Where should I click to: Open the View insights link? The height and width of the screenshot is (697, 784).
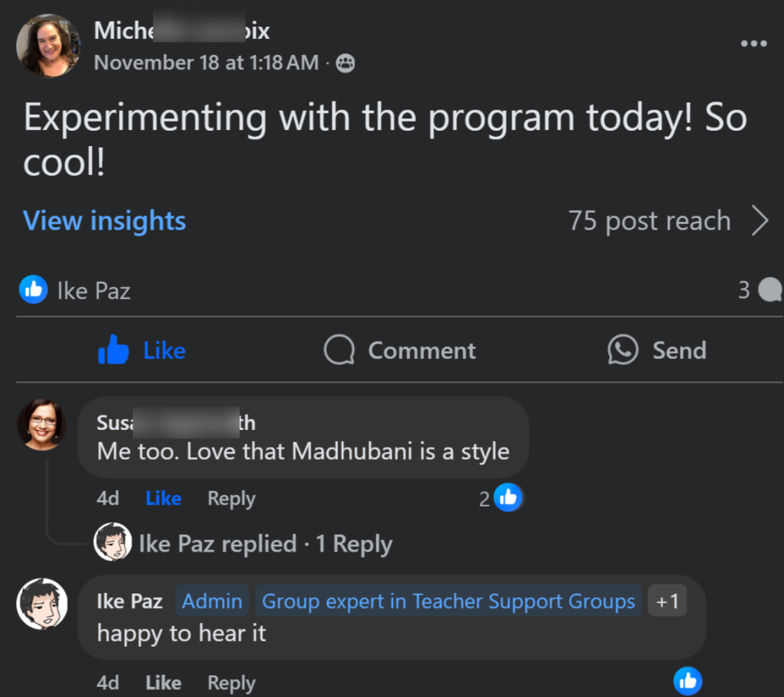(105, 221)
